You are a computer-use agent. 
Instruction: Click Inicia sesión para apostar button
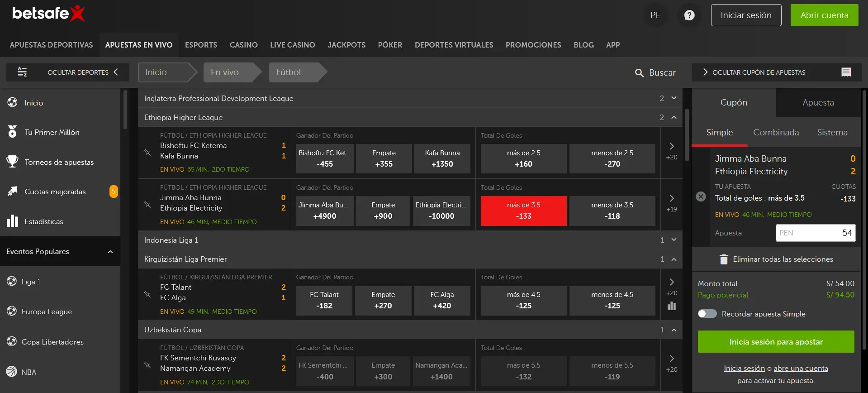(776, 341)
